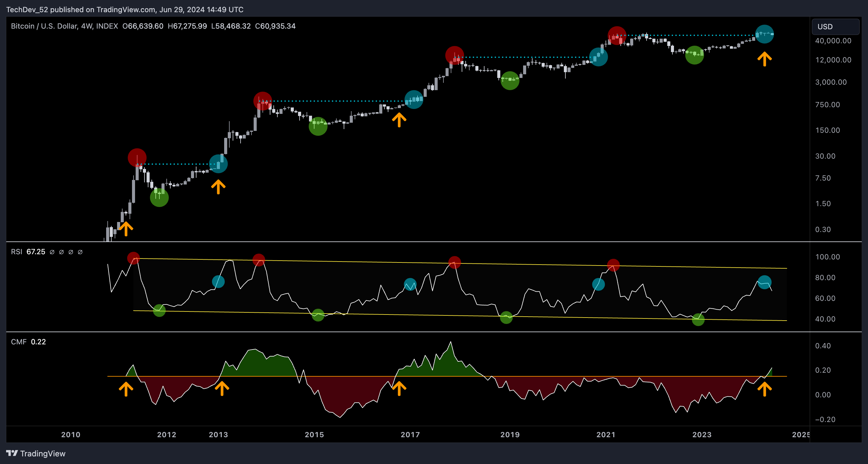
Task: Click the 40,000.00 price axis label
Action: 833,41
